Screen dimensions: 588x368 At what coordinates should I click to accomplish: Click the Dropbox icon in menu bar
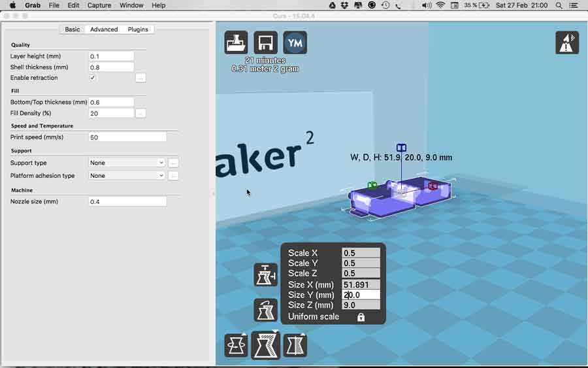point(344,5)
